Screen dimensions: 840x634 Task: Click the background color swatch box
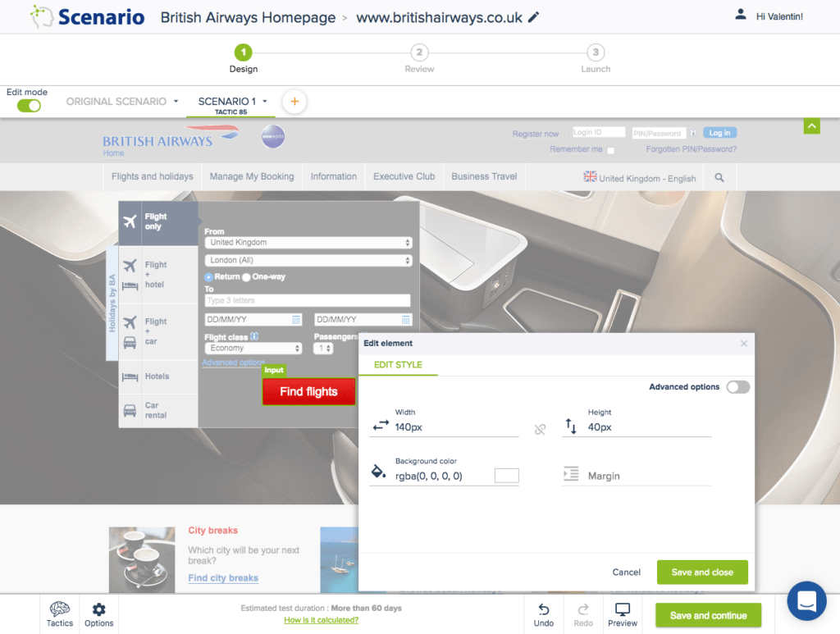506,476
